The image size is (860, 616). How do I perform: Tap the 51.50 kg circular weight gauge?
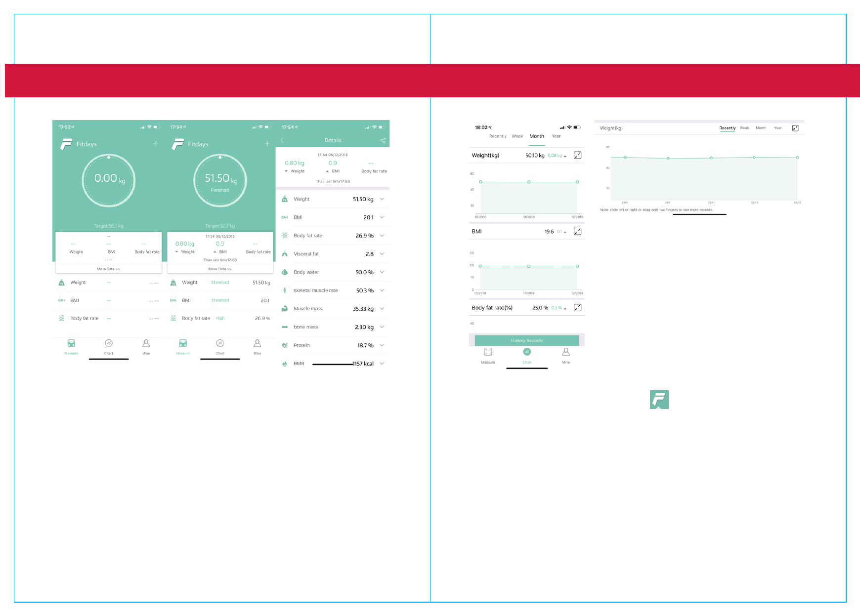click(220, 181)
